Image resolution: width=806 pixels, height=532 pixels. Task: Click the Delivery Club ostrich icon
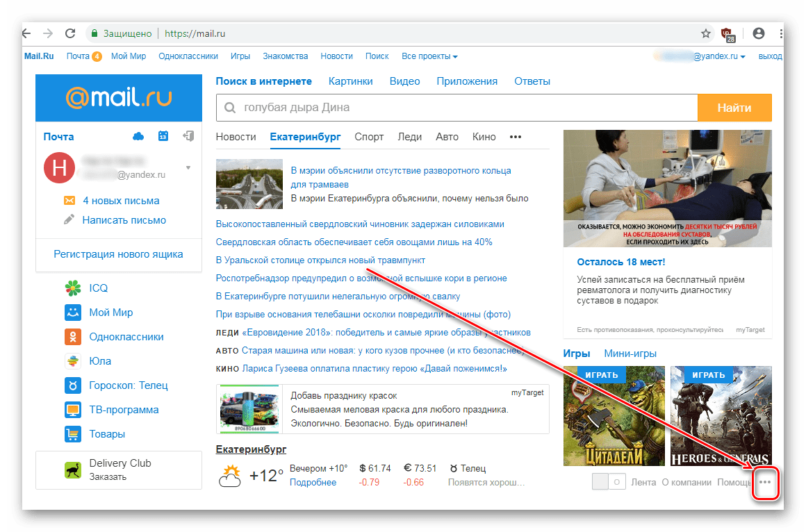[73, 469]
